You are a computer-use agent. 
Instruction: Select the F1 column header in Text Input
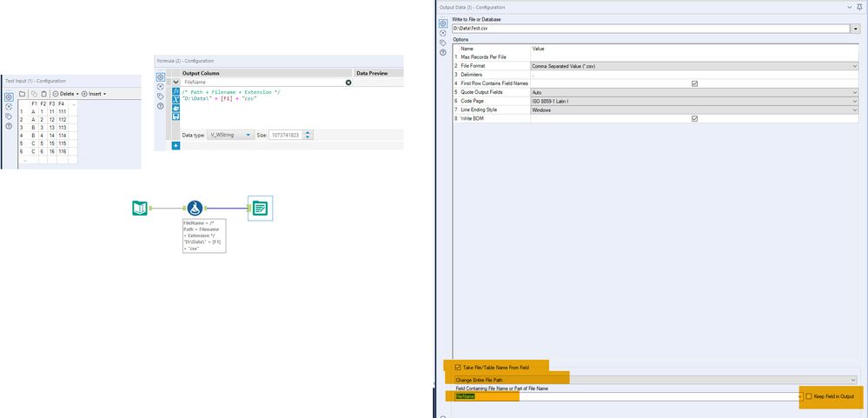tap(33, 103)
